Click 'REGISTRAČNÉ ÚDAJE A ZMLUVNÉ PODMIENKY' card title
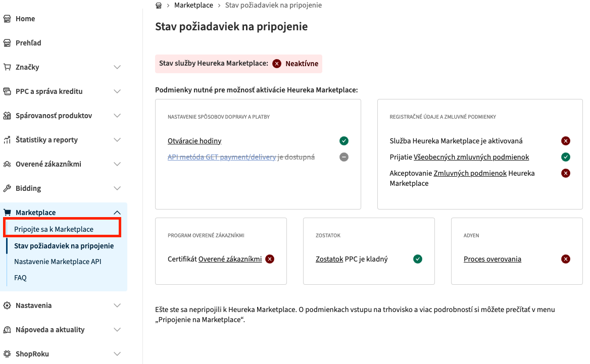 443,117
